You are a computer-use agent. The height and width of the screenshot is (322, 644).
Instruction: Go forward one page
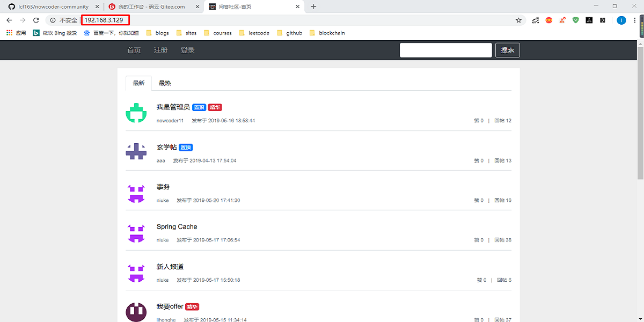23,20
